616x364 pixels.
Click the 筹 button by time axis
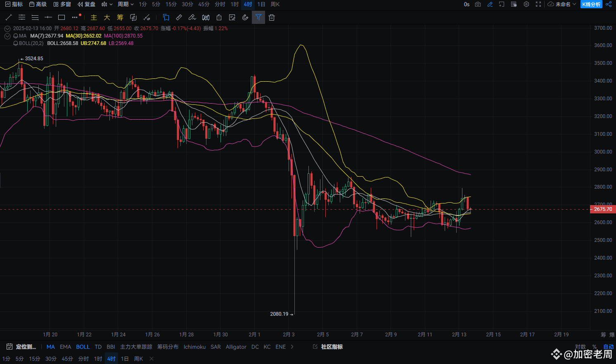click(604, 335)
